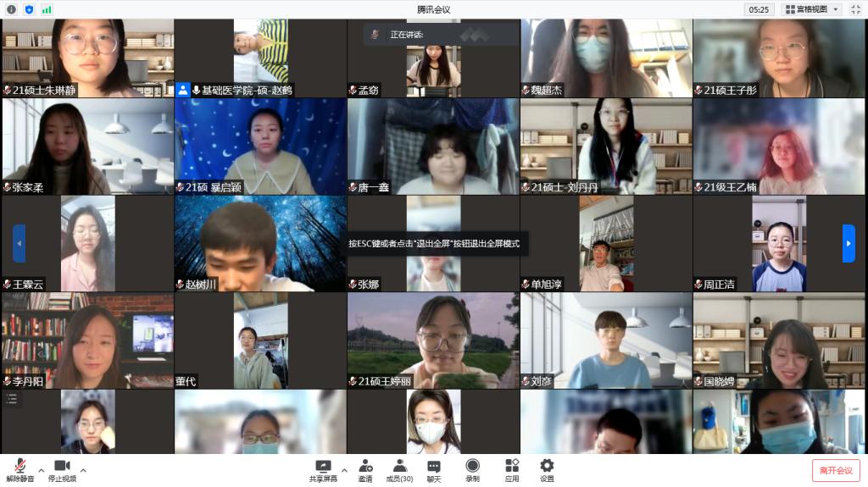
Task: Expand audio options arrow beside 解除静音
Action: (x=41, y=470)
